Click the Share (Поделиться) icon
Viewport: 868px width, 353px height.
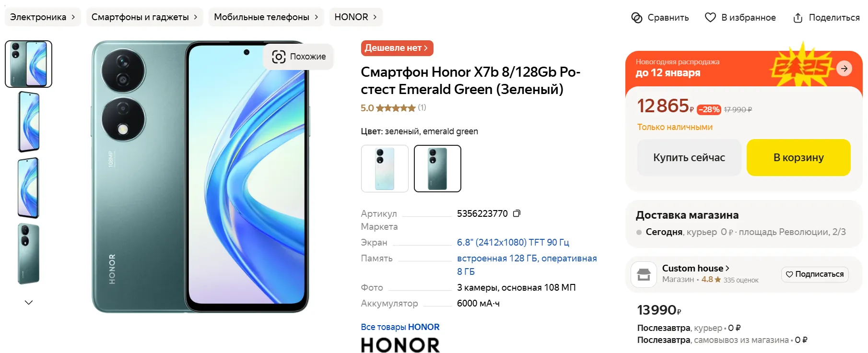pyautogui.click(x=798, y=18)
